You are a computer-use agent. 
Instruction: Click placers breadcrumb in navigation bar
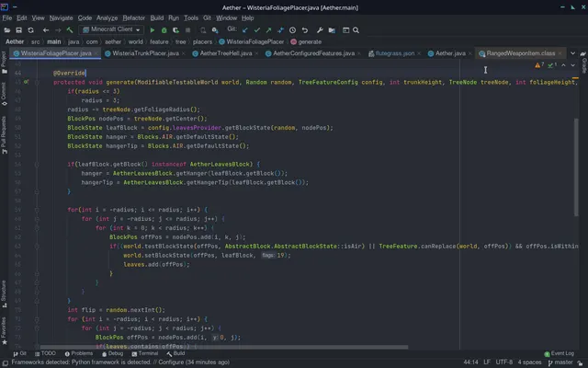(202, 41)
